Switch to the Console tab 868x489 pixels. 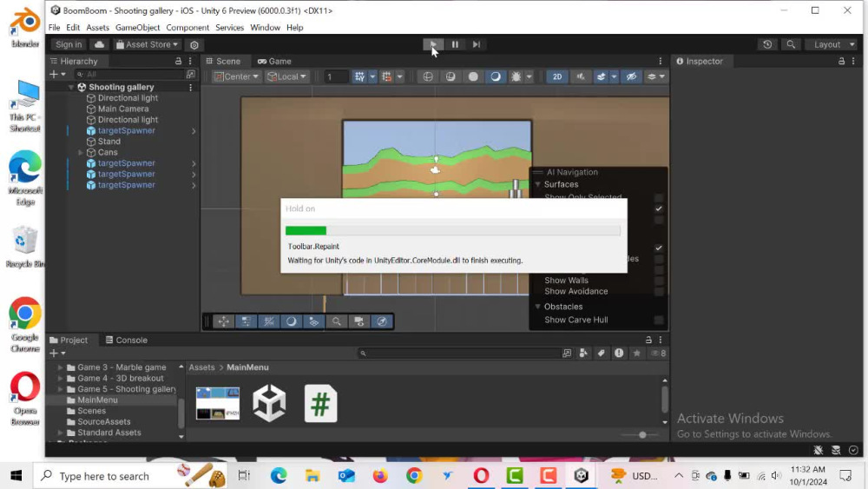(126, 340)
